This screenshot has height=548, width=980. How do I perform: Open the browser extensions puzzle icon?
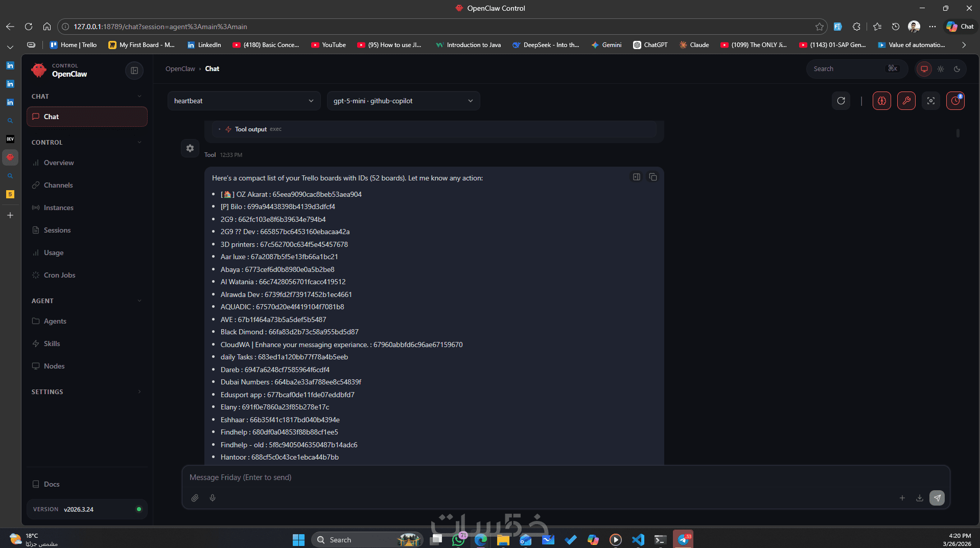[x=857, y=27]
